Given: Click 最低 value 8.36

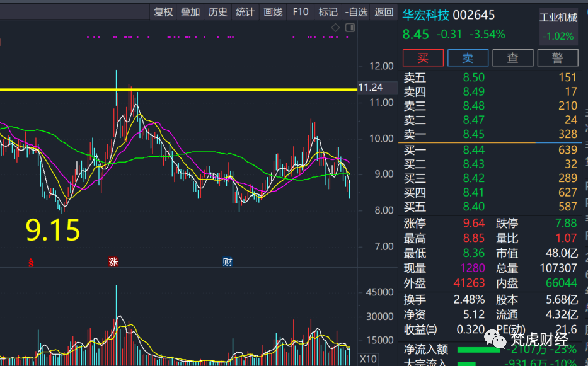Looking at the screenshot, I should pyautogui.click(x=474, y=253).
